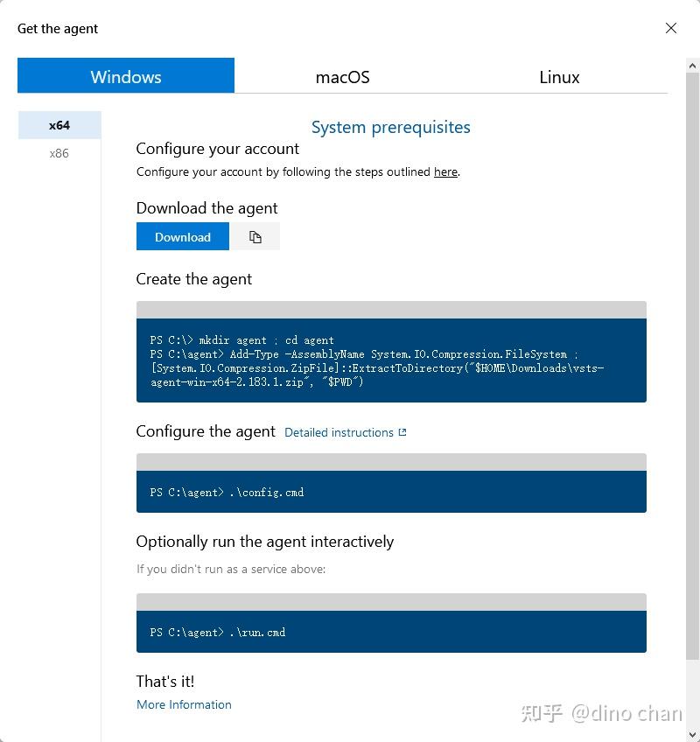Screen dimensions: 700x742
Task: Open Detailed instructions via its external-link icon
Action: tap(402, 431)
